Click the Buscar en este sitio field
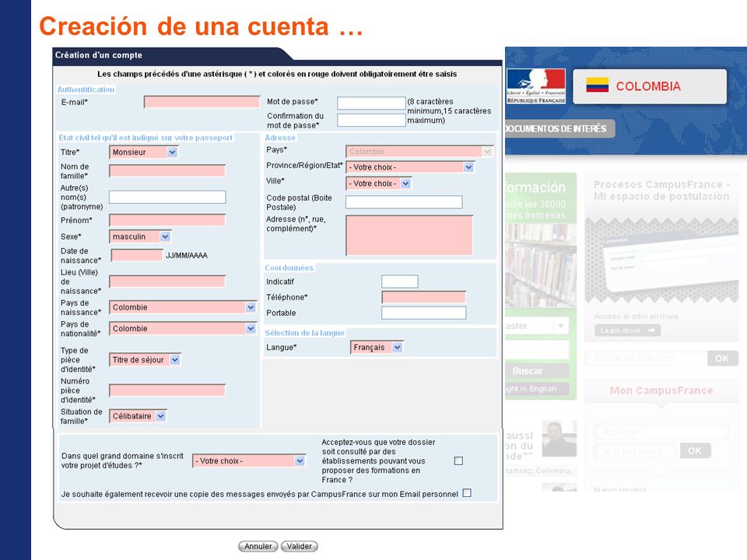Viewport: 747px width, 560px height. click(647, 359)
